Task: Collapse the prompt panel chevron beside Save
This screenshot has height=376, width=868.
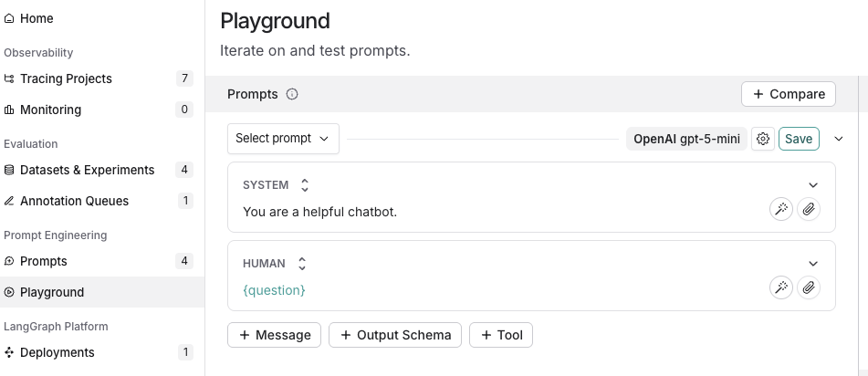Action: point(839,139)
